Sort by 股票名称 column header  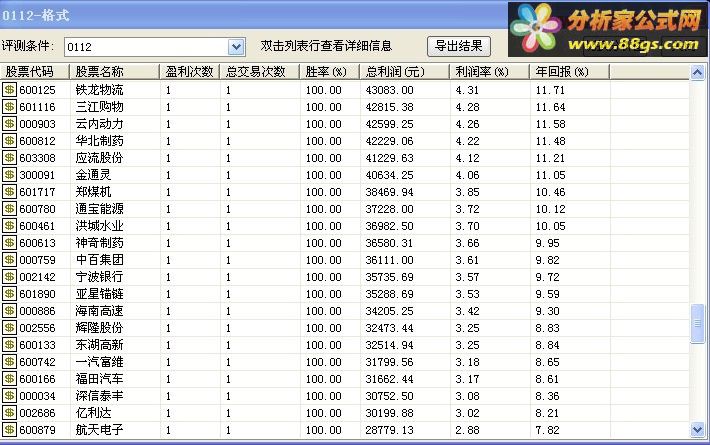pyautogui.click(x=115, y=72)
